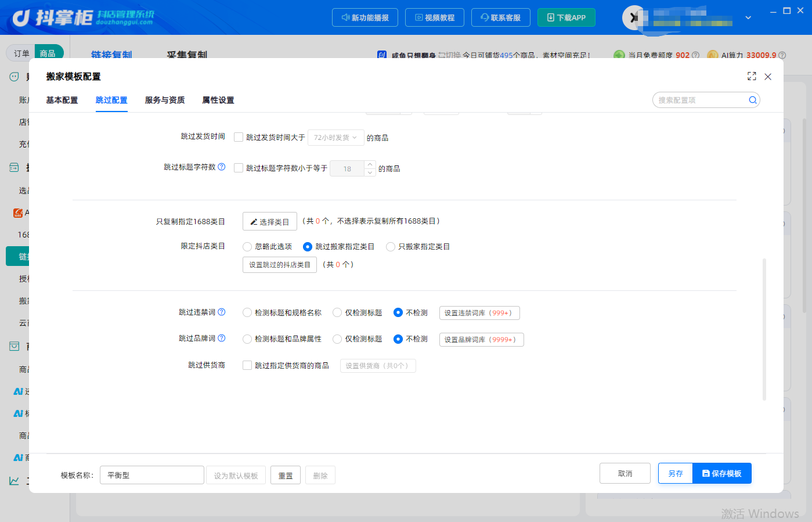Click help icon beside AI算力 value

click(782, 55)
